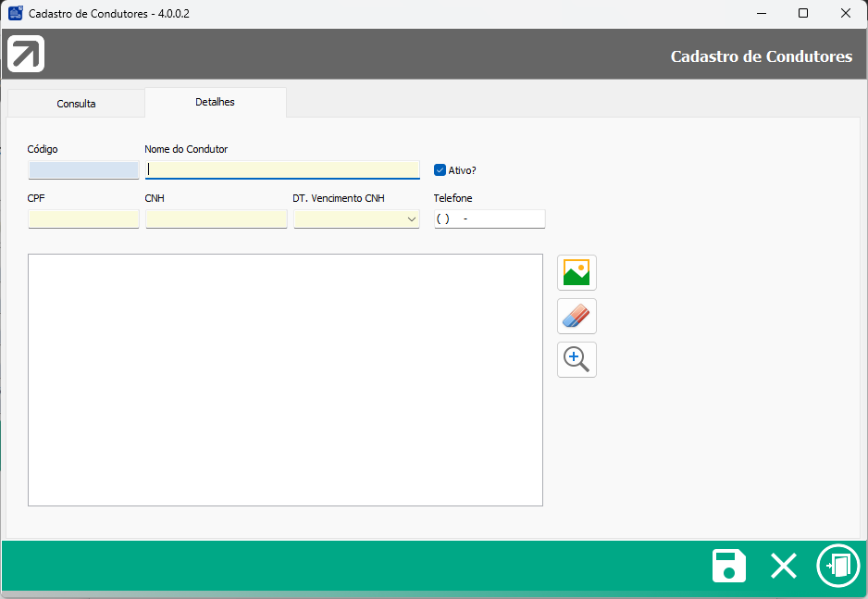Click the floppy disk save icon

729,566
